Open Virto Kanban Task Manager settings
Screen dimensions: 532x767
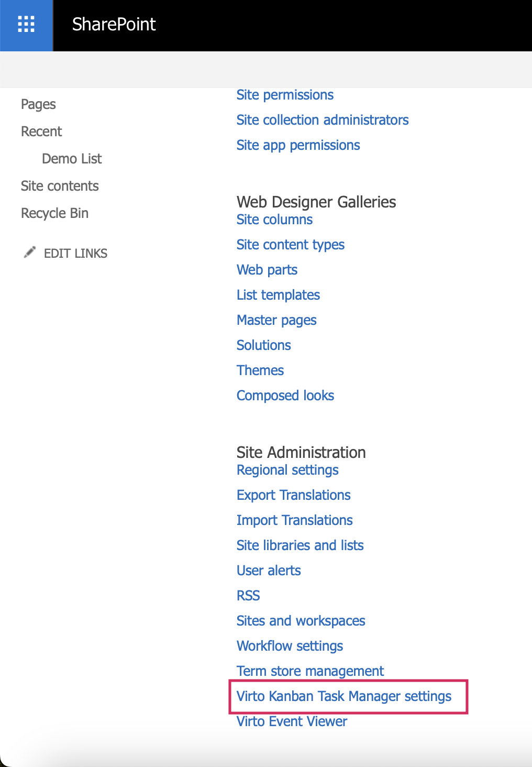344,696
